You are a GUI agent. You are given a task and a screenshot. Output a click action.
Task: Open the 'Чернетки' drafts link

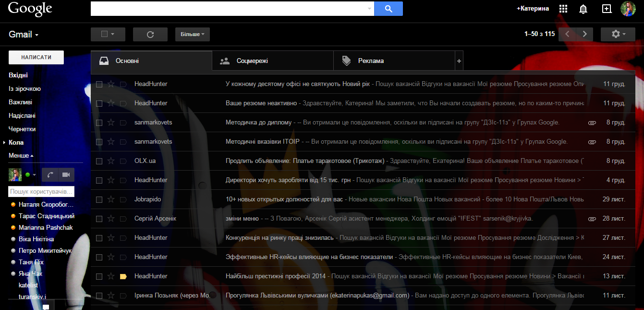click(22, 129)
